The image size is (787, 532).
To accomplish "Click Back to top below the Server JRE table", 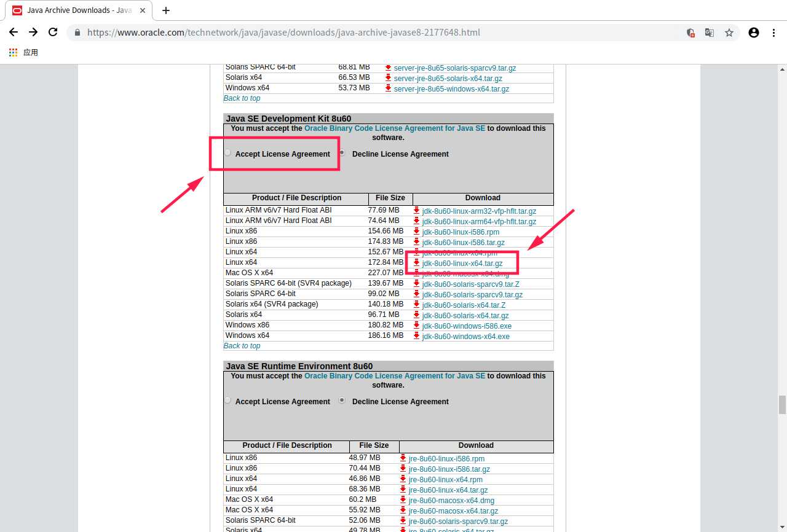I will 242,98.
